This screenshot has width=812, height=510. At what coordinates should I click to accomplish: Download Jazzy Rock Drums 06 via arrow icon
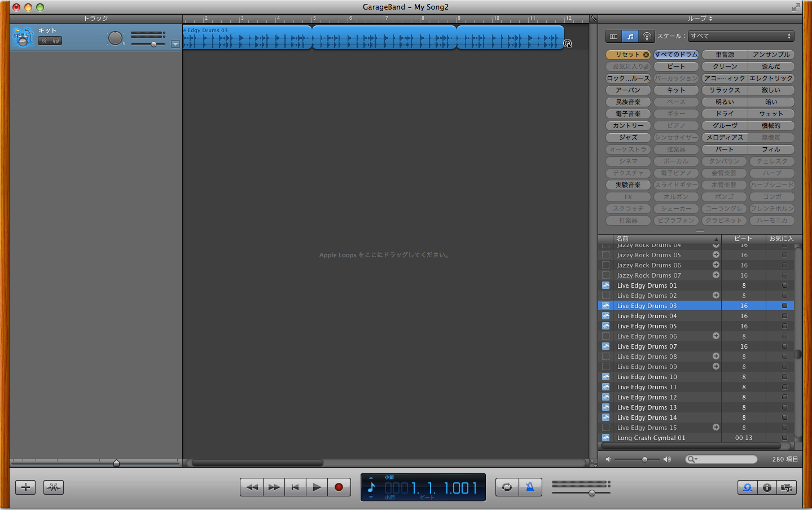click(716, 265)
